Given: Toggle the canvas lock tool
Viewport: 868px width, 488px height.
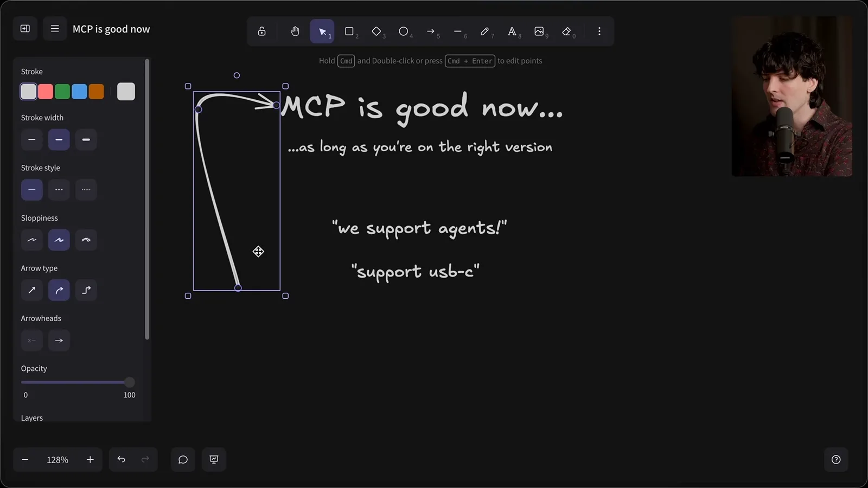Looking at the screenshot, I should [261, 31].
